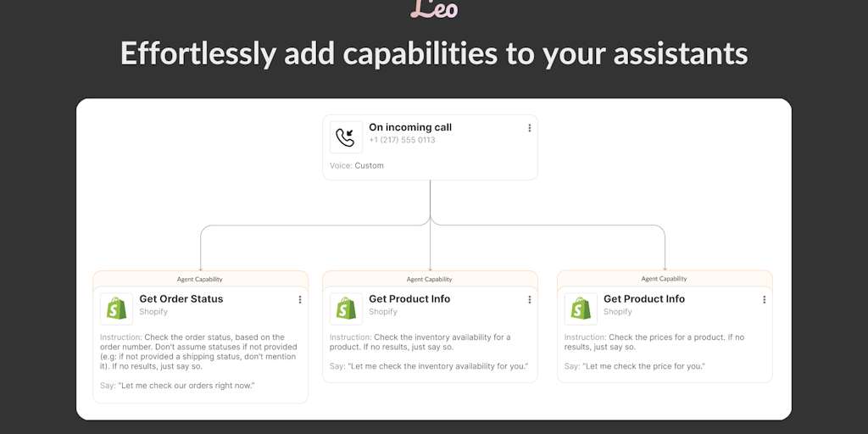Select the "On incoming call" trigger title

[x=410, y=127]
